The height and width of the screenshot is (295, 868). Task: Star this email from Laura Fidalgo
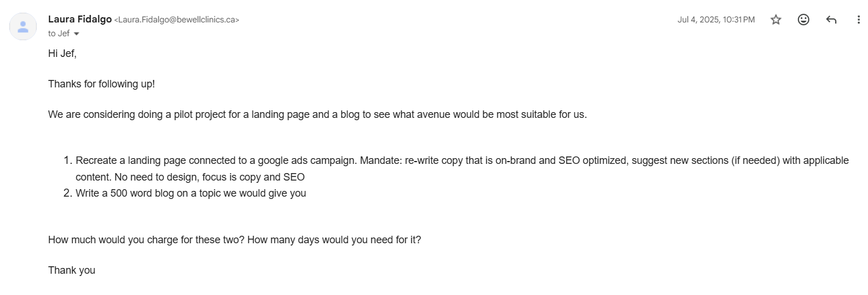tap(776, 20)
